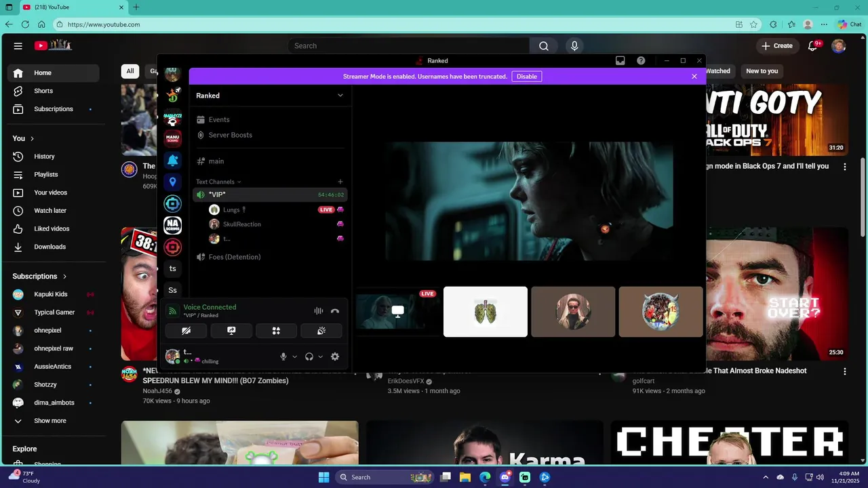868x488 pixels.
Task: Select the "New to you" filter chip
Action: coord(762,71)
